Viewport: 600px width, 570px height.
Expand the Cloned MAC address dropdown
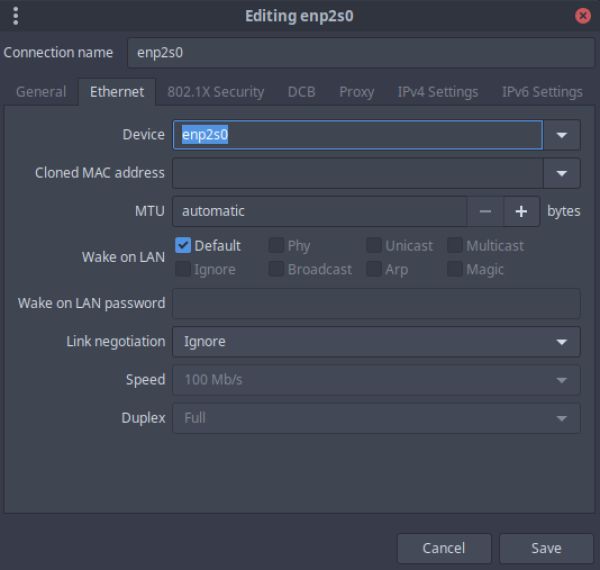[561, 173]
